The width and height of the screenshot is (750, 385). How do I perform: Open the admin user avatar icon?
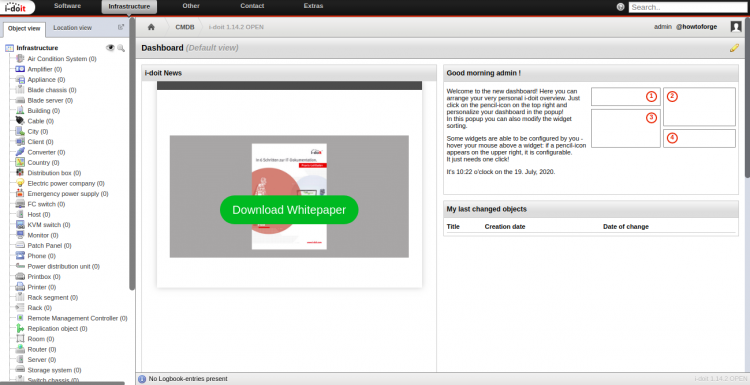click(x=736, y=27)
